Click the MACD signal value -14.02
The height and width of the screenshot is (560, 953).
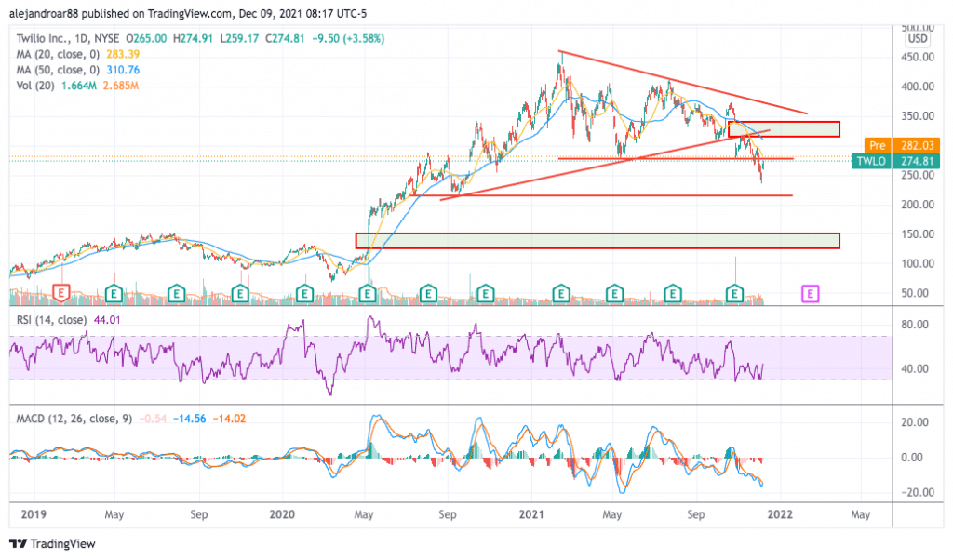229,419
